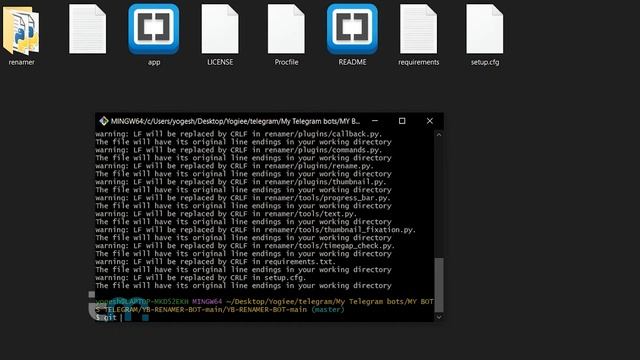The image size is (640, 360).
Task: Click the Git Bash logo in terminal title bar
Action: (104, 121)
